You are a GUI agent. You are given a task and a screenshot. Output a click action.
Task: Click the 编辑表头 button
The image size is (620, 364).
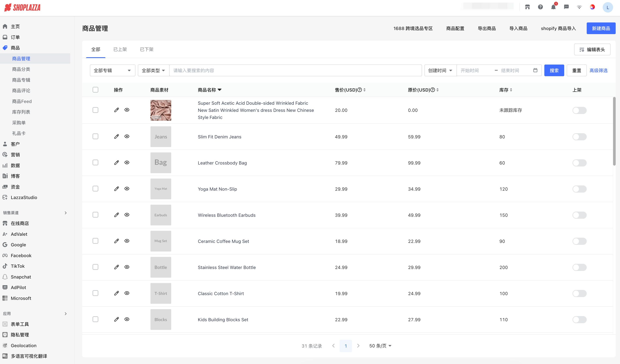pos(592,49)
